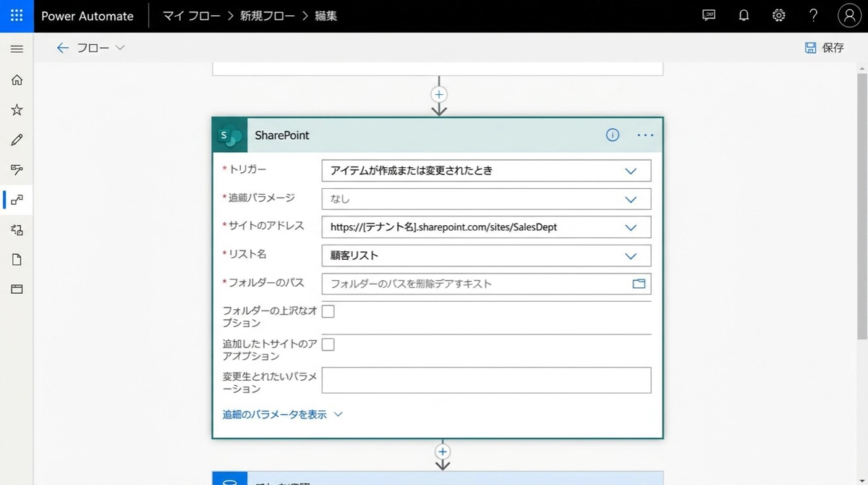868x485 pixels.
Task: Click 新規フロー in the breadcrumb
Action: click(x=268, y=16)
